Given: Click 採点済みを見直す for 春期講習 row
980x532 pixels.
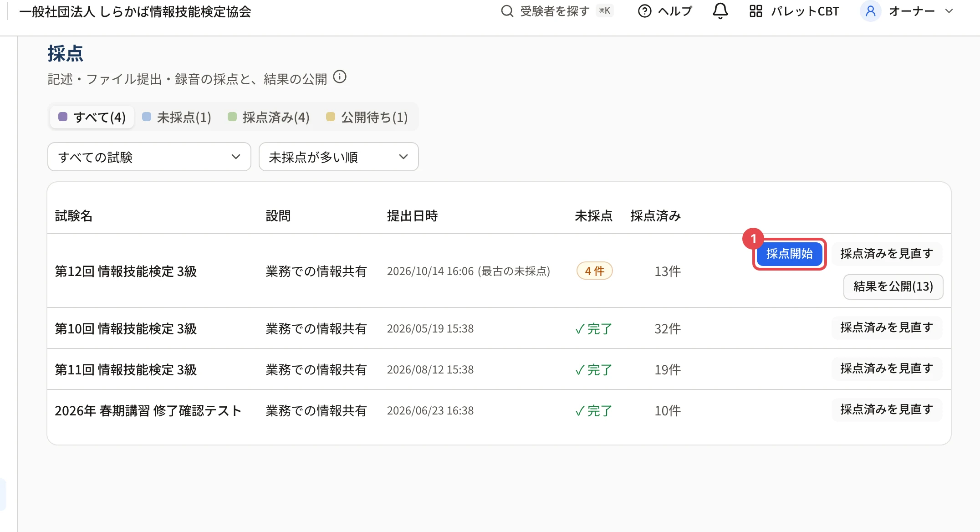Looking at the screenshot, I should pyautogui.click(x=887, y=409).
